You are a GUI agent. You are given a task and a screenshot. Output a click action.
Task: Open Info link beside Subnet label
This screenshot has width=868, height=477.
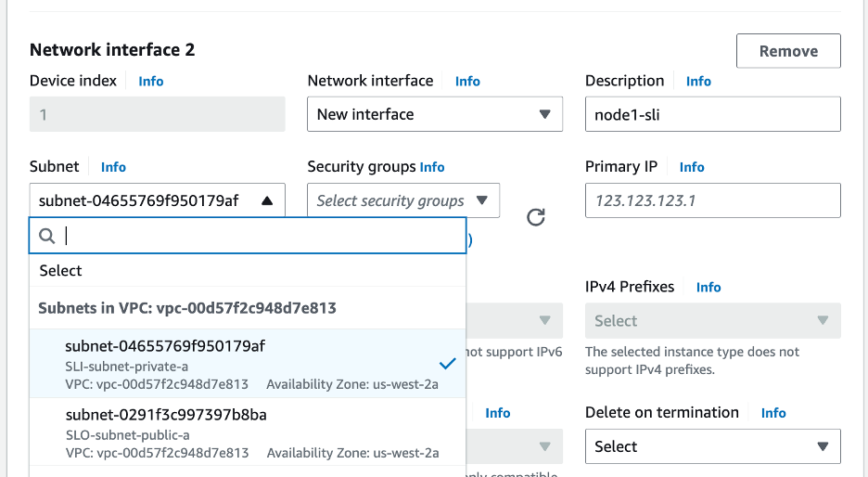tap(113, 167)
